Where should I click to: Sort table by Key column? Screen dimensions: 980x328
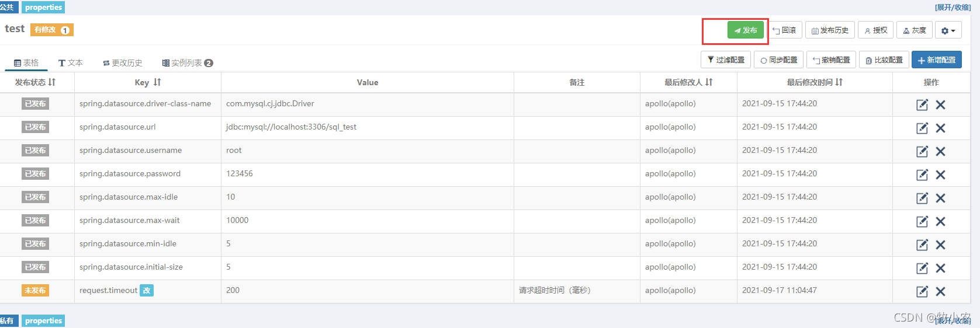tap(157, 82)
